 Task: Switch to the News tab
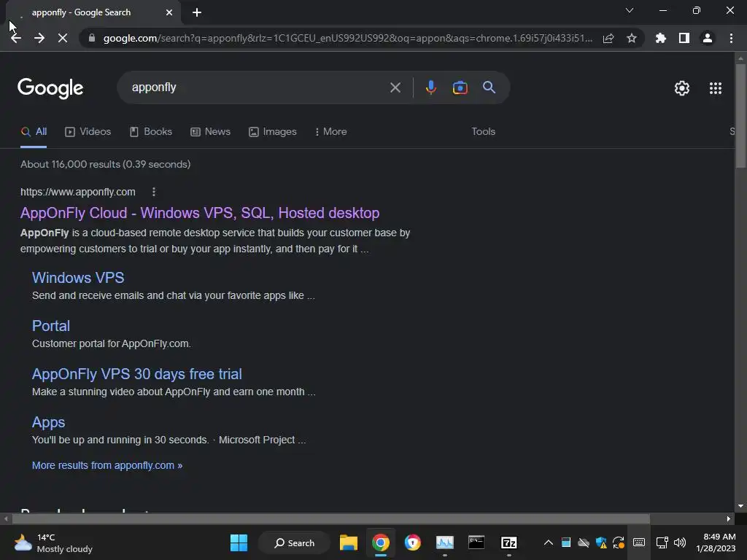coord(211,131)
